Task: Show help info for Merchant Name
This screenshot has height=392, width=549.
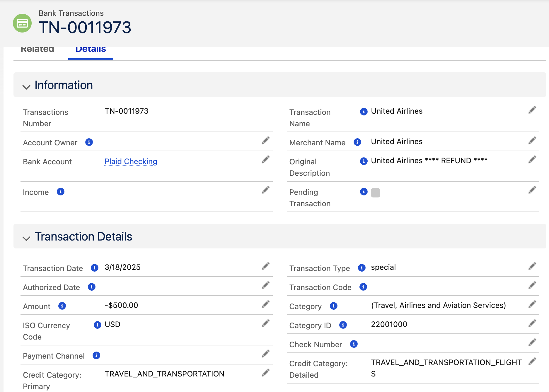Action: pyautogui.click(x=357, y=142)
